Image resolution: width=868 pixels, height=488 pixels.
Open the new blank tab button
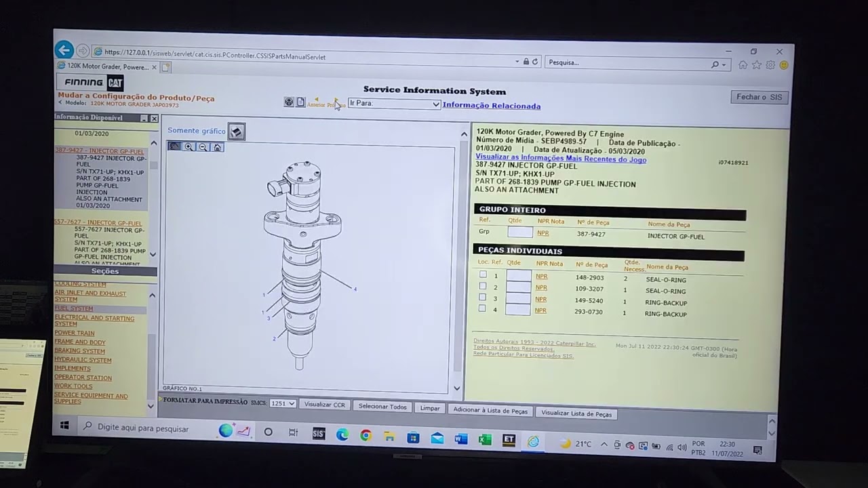pos(165,67)
